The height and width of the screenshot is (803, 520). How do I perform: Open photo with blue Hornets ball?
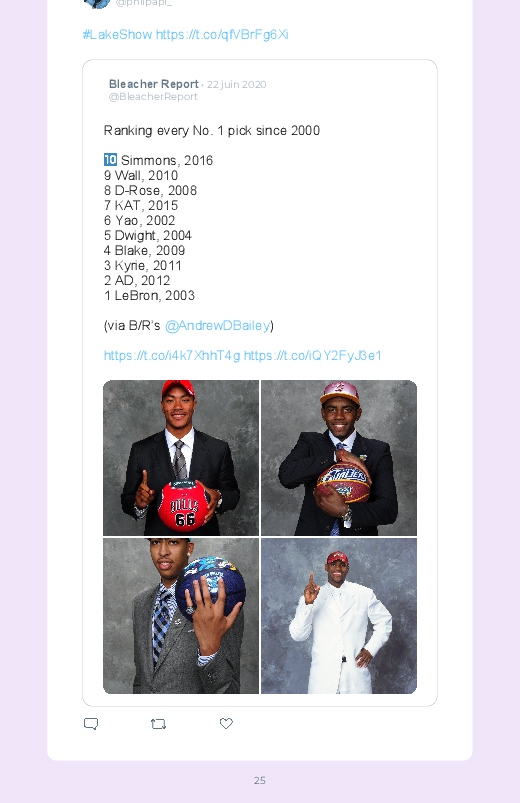pos(181,616)
